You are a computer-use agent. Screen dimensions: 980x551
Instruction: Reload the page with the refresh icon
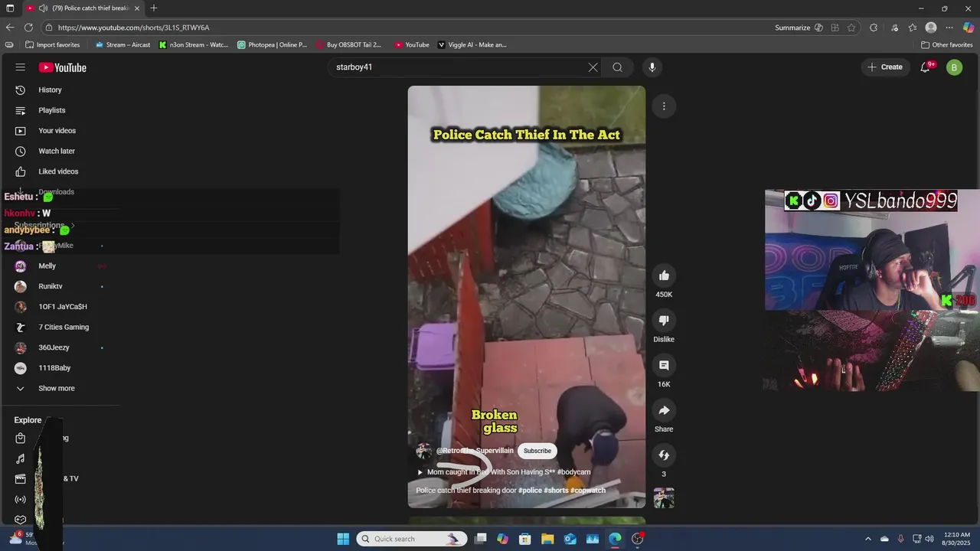coord(28,28)
